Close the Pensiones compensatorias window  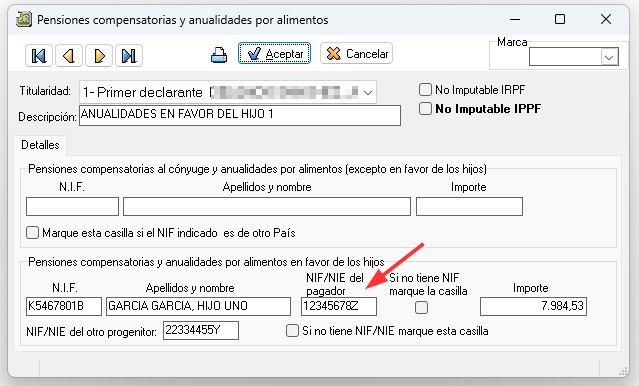click(606, 19)
